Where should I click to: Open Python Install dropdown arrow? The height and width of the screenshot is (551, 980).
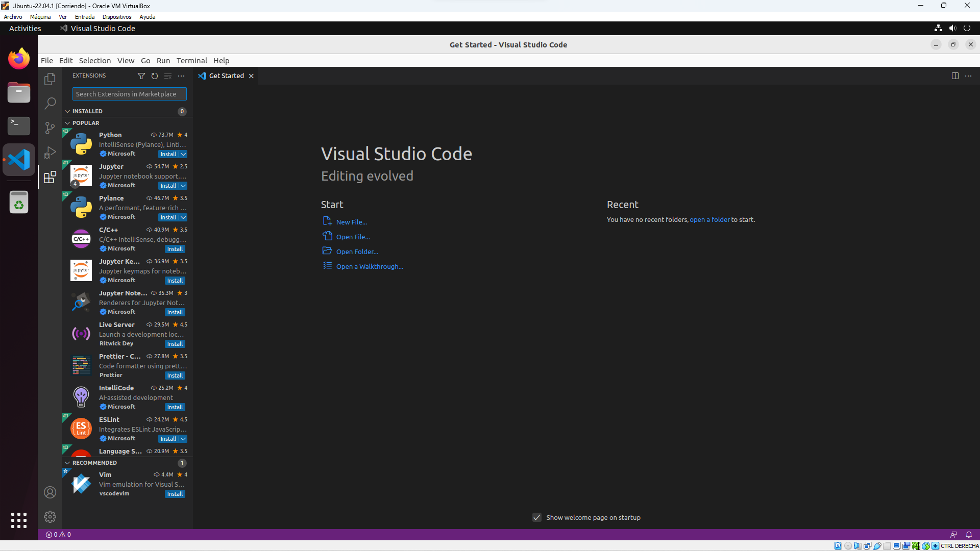pos(183,154)
